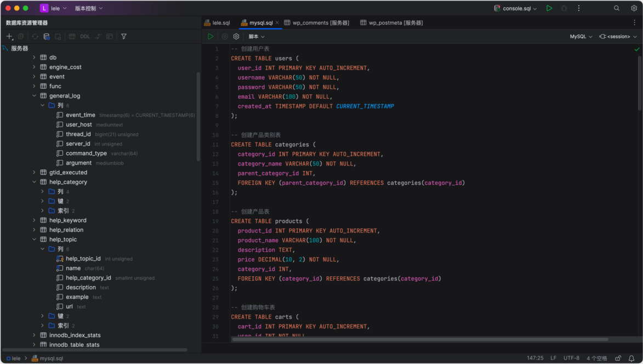Screen dimensions: 643x364
Task: Click the LF line separator indicator
Action: point(553,359)
